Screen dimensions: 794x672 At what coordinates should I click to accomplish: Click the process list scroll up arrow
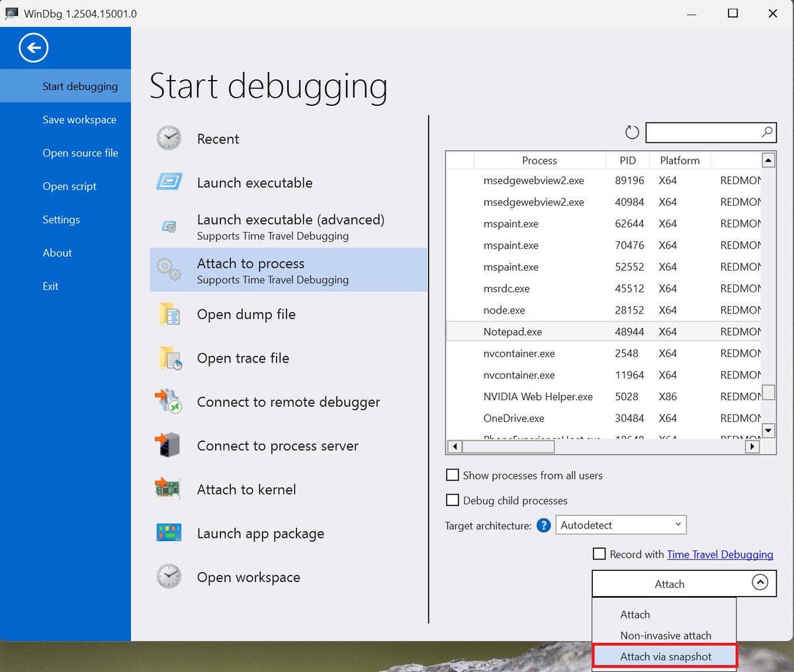pyautogui.click(x=768, y=160)
